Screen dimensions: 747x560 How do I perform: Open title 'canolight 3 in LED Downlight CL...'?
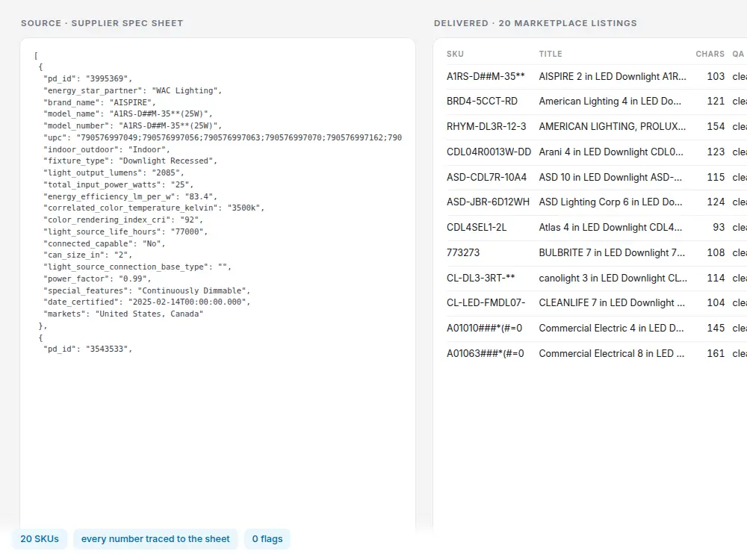[x=613, y=278]
